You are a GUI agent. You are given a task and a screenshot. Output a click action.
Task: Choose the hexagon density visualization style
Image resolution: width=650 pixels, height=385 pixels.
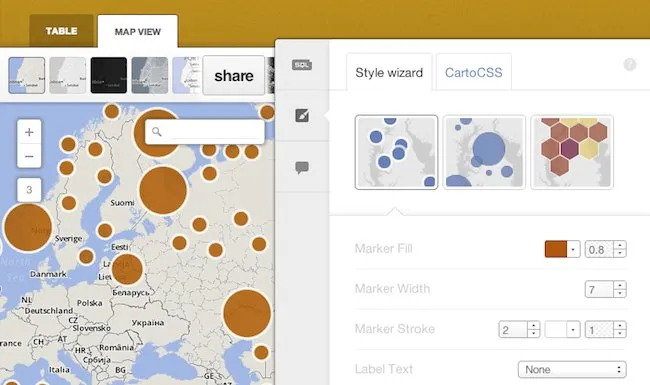pyautogui.click(x=572, y=152)
